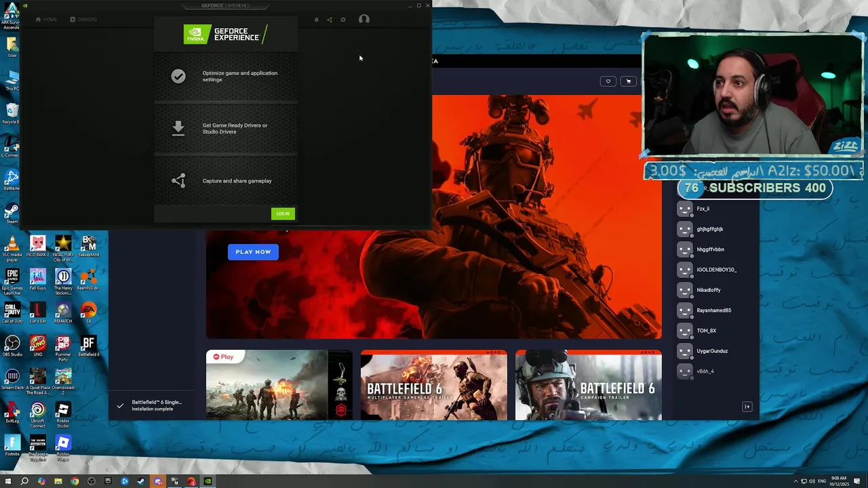Click the GeForce Experience account avatar
Screen dimensions: 868x488
pyautogui.click(x=364, y=20)
